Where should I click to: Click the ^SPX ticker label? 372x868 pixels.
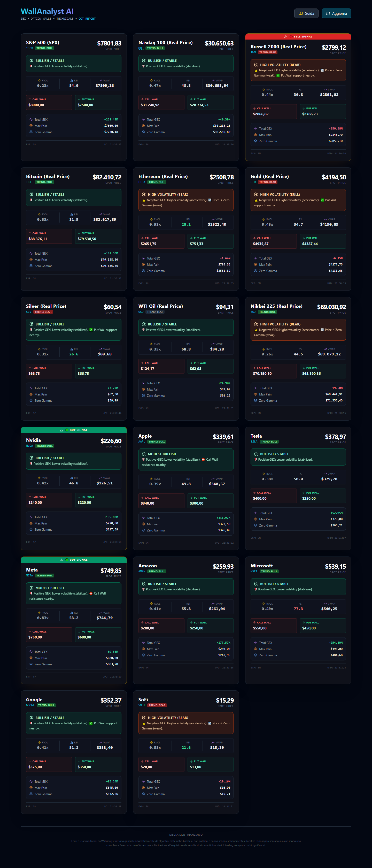click(x=30, y=48)
